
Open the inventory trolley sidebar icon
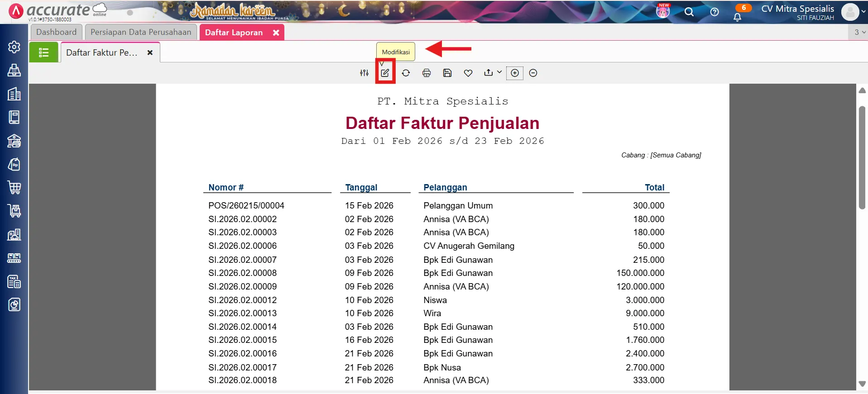(x=14, y=211)
